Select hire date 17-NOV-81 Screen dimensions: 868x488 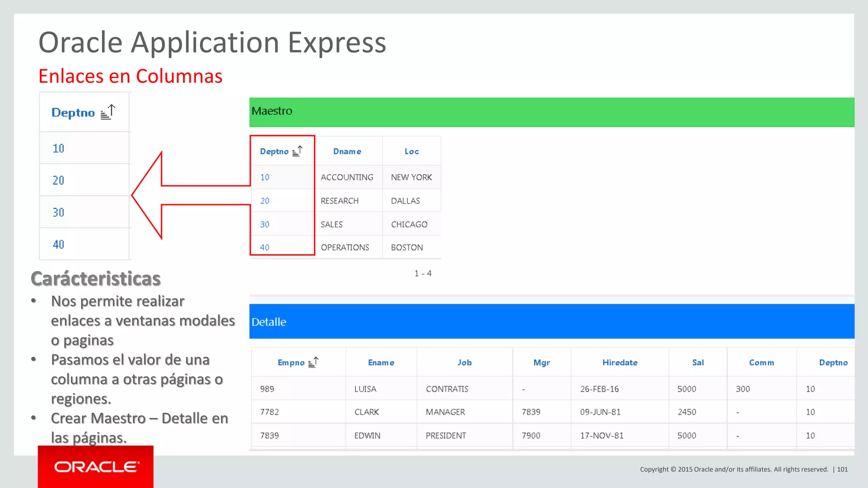(602, 435)
